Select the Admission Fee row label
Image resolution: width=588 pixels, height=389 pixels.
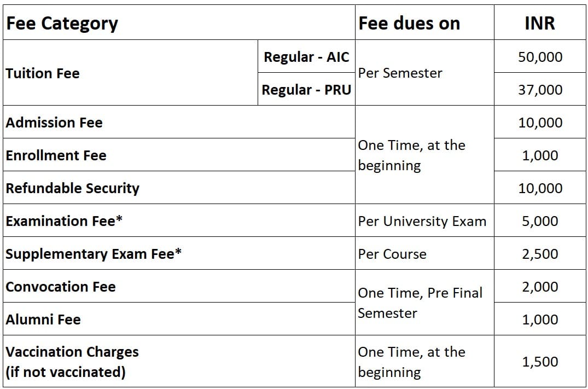pyautogui.click(x=179, y=123)
